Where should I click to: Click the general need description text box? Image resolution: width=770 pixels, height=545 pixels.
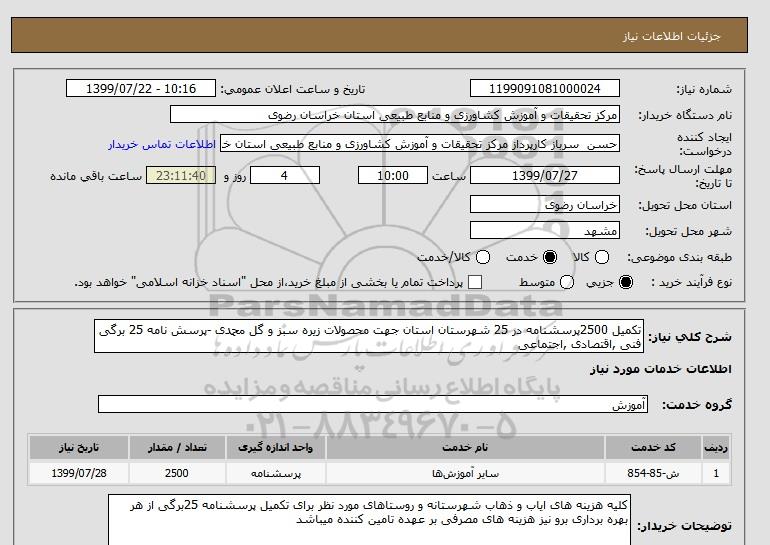pos(369,336)
